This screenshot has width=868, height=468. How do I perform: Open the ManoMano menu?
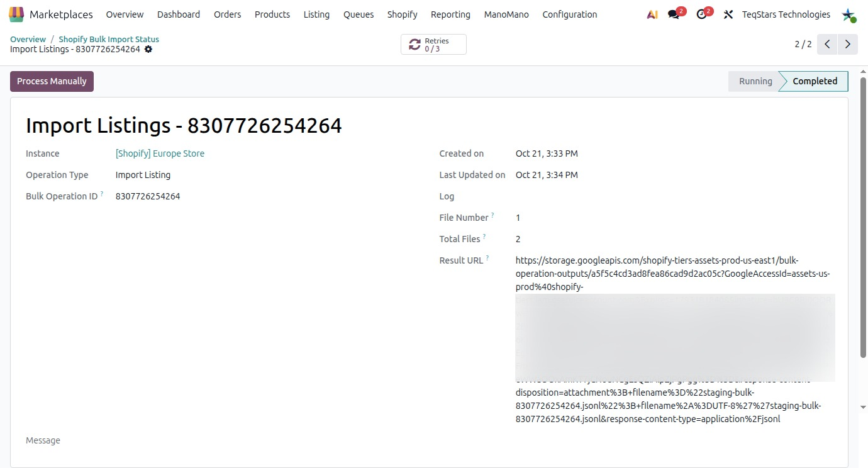506,14
